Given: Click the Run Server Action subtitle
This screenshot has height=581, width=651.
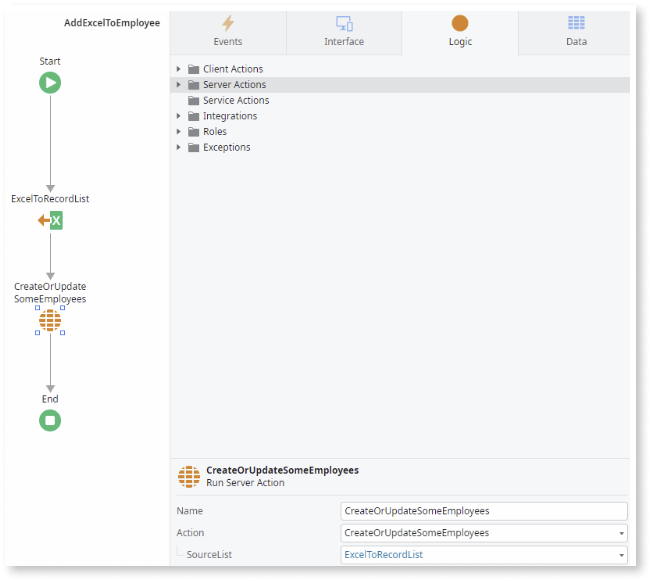Looking at the screenshot, I should (245, 483).
